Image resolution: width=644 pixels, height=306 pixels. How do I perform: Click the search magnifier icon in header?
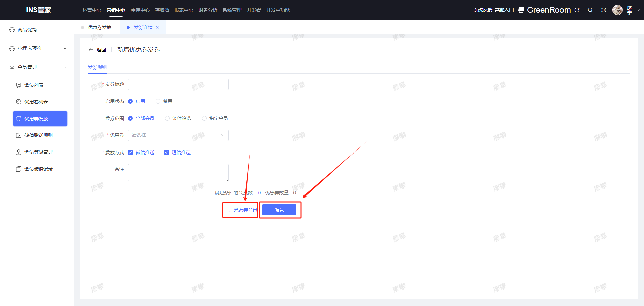coord(590,10)
